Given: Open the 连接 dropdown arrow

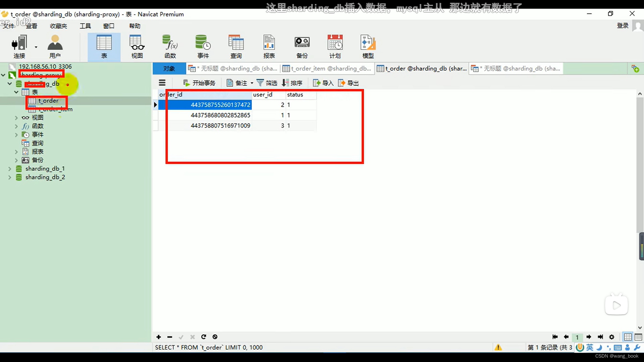Looking at the screenshot, I should (x=36, y=47).
